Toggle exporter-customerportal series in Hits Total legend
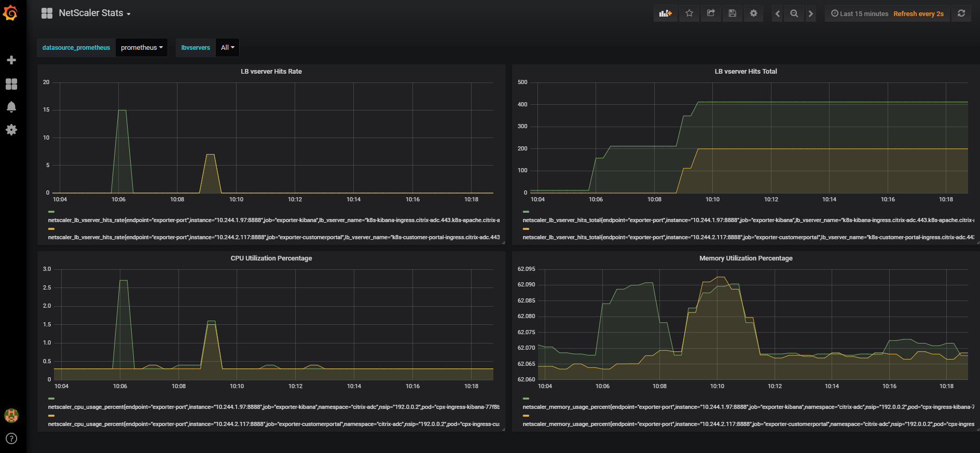Viewport: 980px width, 453px height. 748,237
